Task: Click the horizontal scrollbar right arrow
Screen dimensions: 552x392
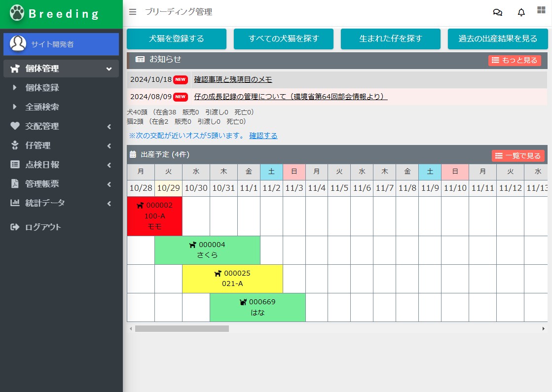Action: tap(543, 328)
